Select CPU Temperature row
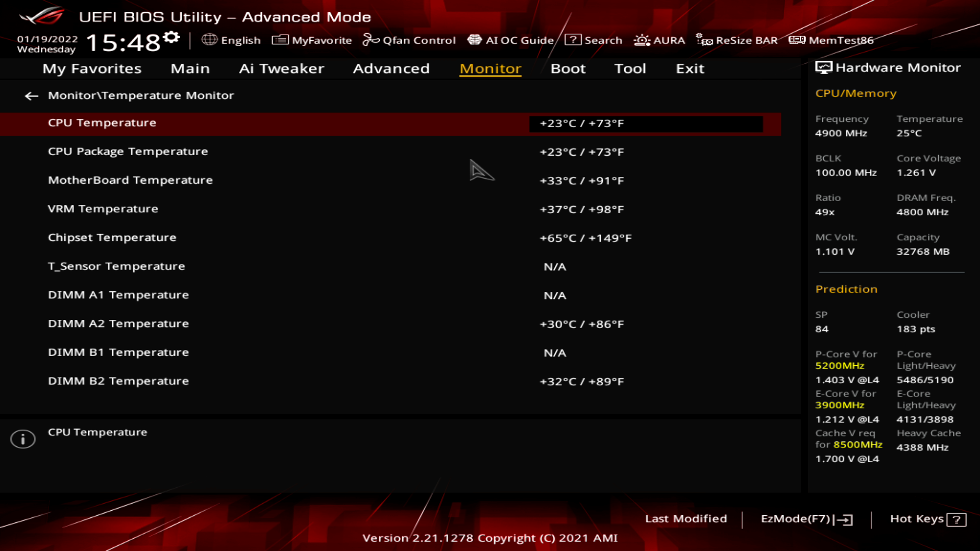This screenshot has width=980, height=551. [x=390, y=123]
